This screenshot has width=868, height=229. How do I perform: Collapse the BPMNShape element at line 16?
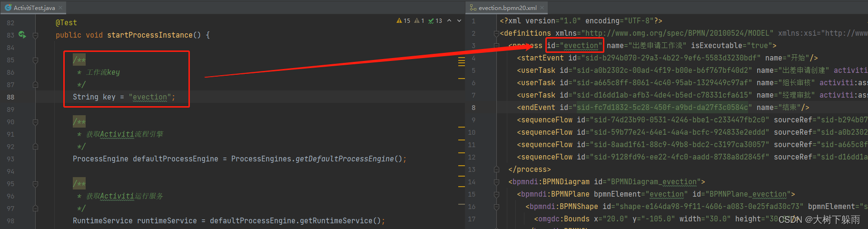pos(496,207)
